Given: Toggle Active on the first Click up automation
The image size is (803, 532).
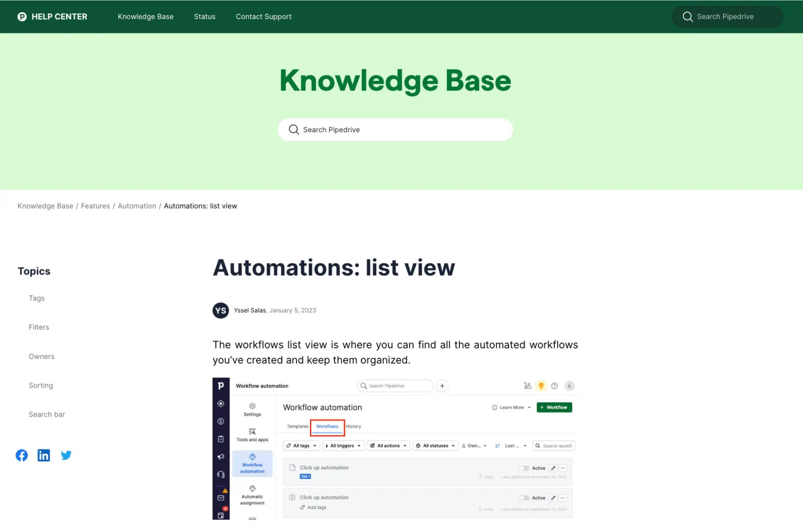Looking at the screenshot, I should [x=524, y=468].
